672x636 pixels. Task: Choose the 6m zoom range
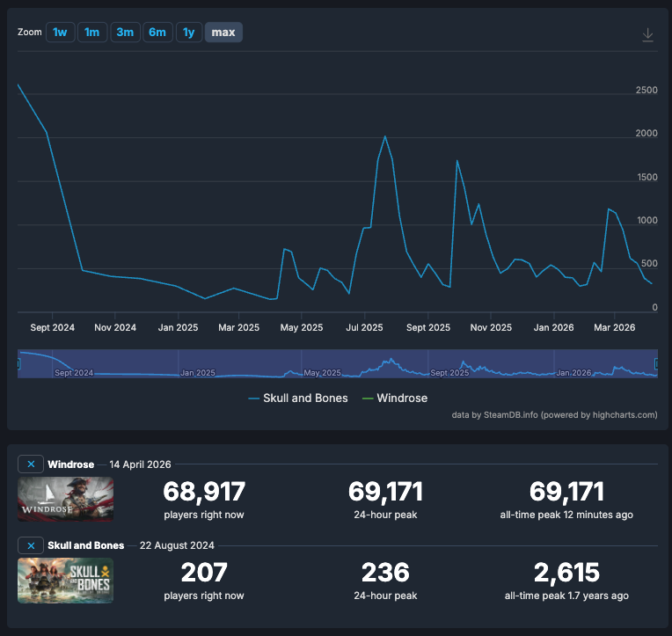coord(157,33)
